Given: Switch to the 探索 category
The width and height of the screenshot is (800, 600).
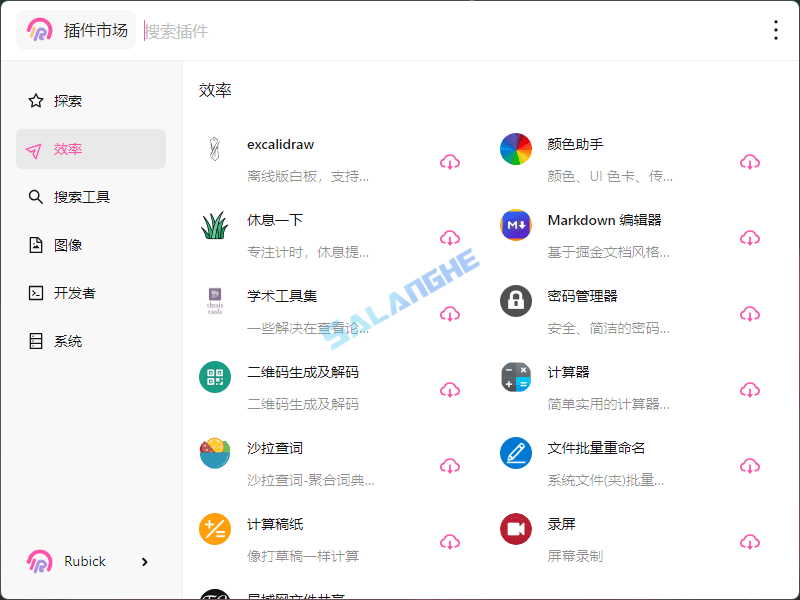Looking at the screenshot, I should (x=66, y=100).
